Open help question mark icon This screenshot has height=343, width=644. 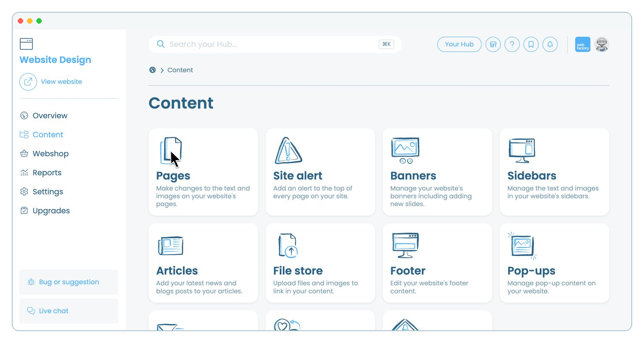512,44
